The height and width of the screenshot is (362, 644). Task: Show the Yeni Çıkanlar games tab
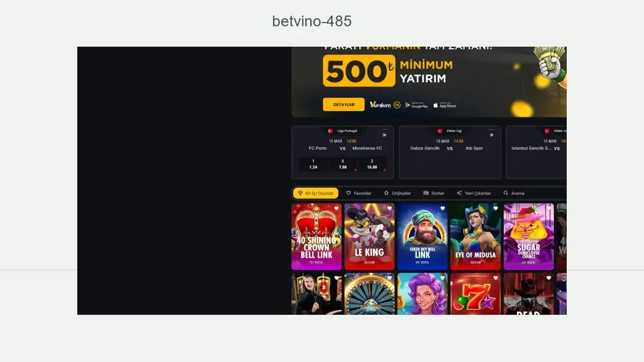473,193
